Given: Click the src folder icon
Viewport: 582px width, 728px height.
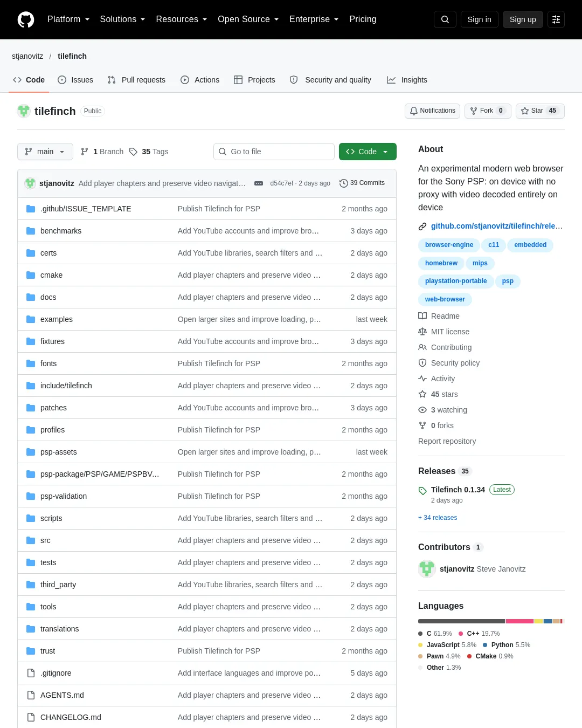Looking at the screenshot, I should tap(31, 540).
